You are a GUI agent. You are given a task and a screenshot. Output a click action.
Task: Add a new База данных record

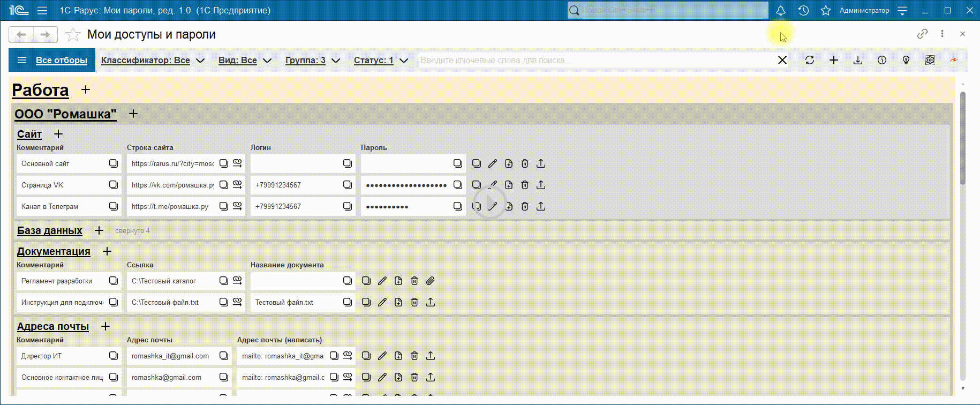coord(99,230)
